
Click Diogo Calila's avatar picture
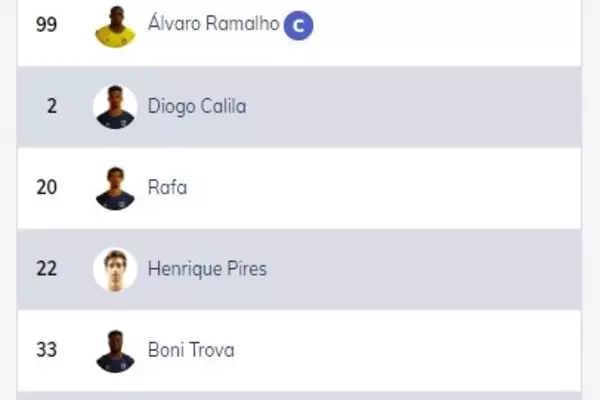click(x=115, y=107)
